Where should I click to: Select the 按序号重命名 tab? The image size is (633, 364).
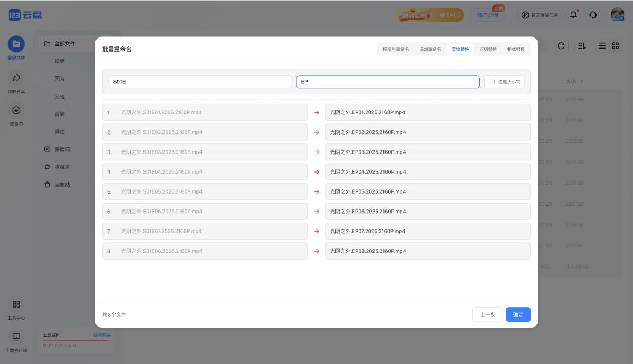click(x=396, y=49)
